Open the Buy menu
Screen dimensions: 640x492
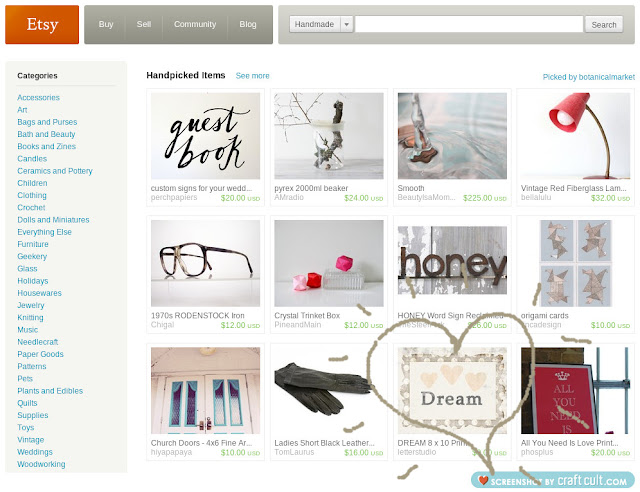click(106, 24)
